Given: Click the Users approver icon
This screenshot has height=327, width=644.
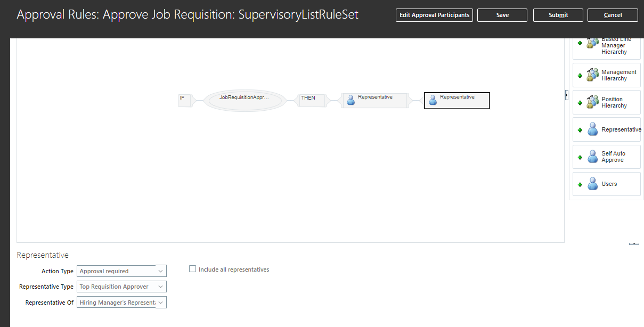Looking at the screenshot, I should point(592,184).
